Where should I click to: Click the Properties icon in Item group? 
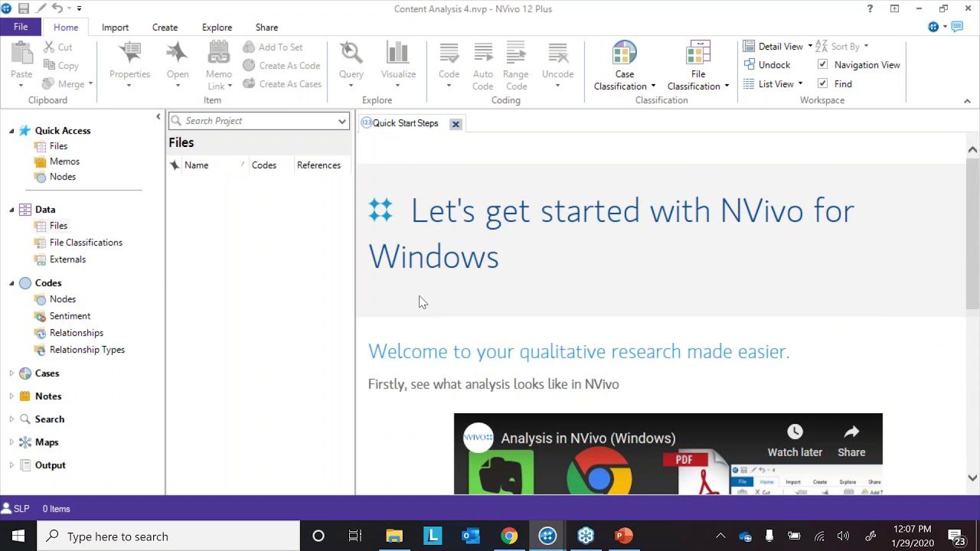pyautogui.click(x=129, y=54)
